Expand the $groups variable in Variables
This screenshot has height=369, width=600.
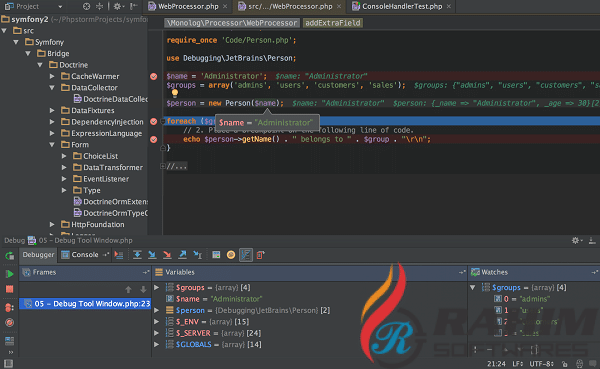pyautogui.click(x=157, y=287)
